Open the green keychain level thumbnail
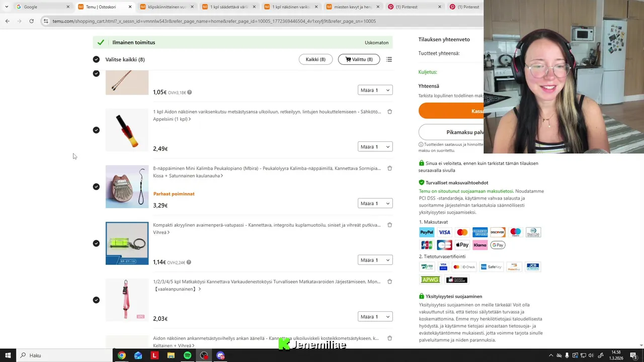This screenshot has height=362, width=644. (x=127, y=243)
